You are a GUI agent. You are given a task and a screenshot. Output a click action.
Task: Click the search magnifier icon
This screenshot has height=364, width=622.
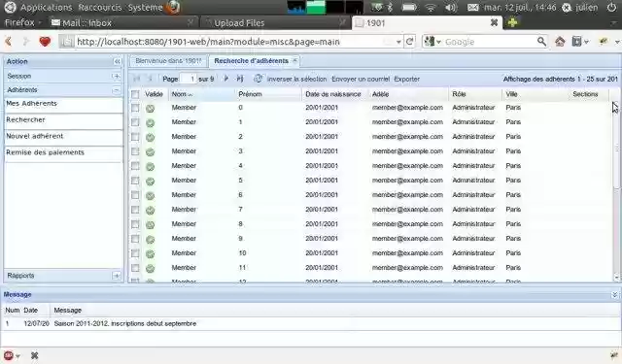(541, 41)
